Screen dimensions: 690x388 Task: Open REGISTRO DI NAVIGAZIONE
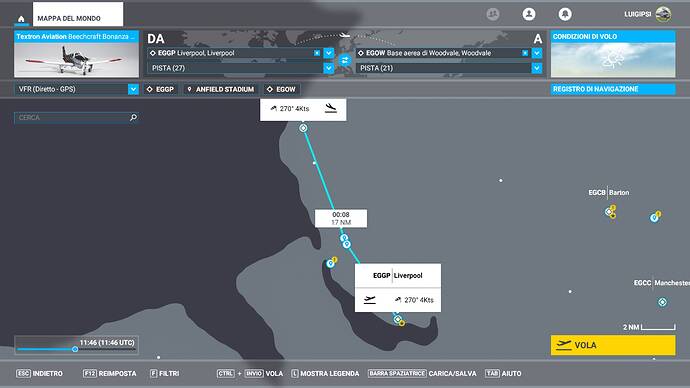click(x=613, y=89)
